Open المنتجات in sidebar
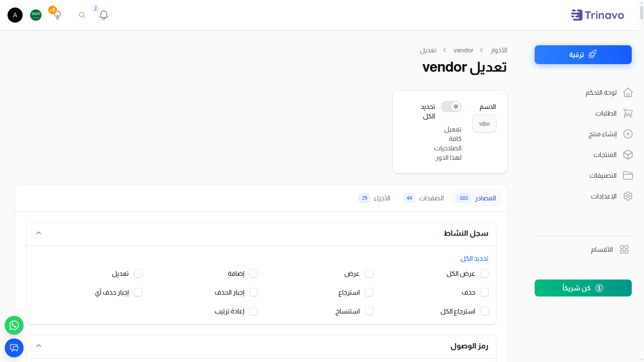 coord(605,155)
